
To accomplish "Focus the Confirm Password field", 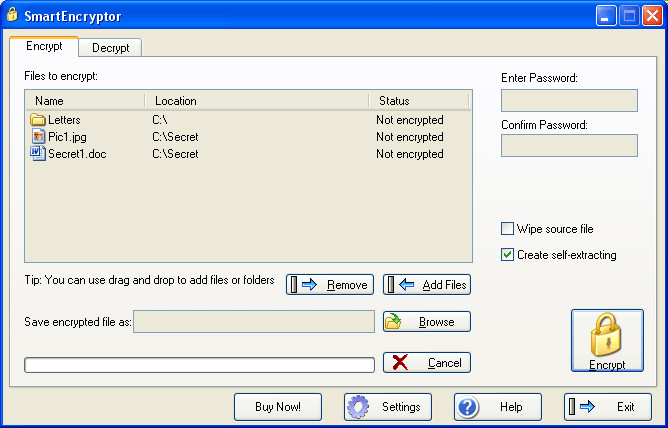I will click(569, 146).
